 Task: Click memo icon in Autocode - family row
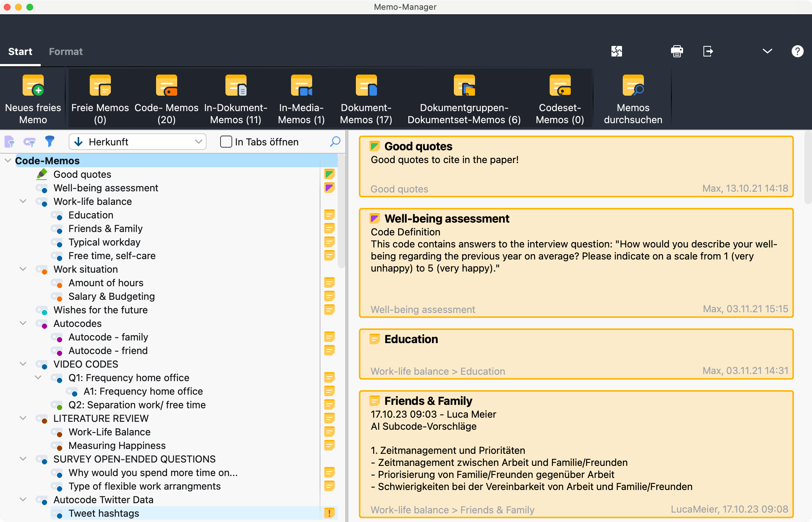(329, 337)
